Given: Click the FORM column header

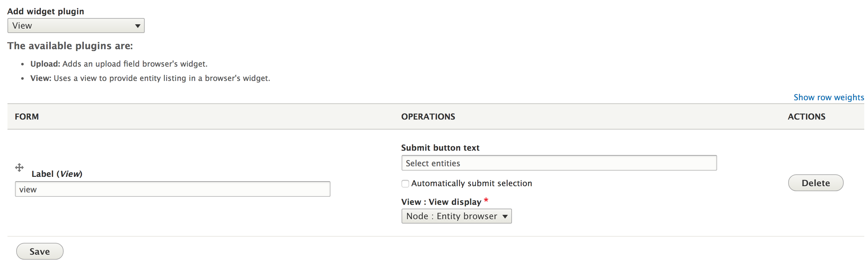Looking at the screenshot, I should 27,116.
